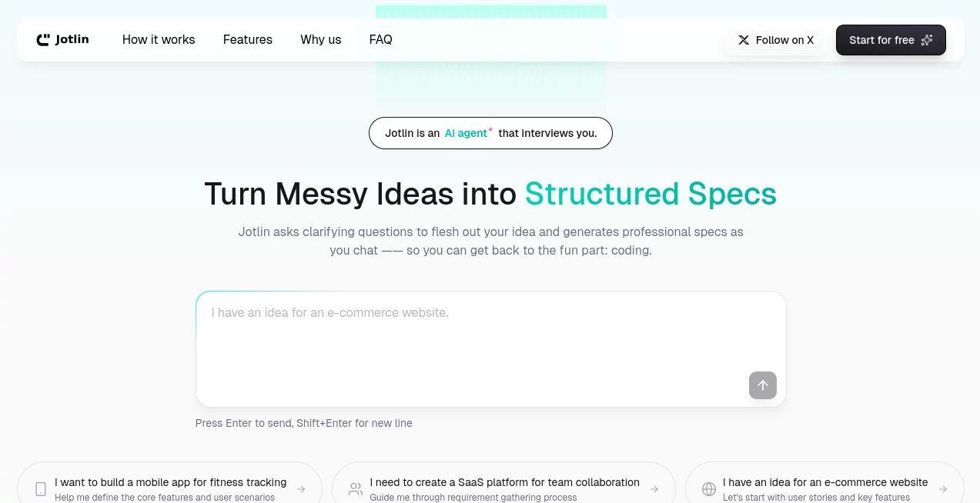The image size is (980, 503).
Task: Click the arrow icon on the SaaS collaboration card
Action: tap(654, 489)
